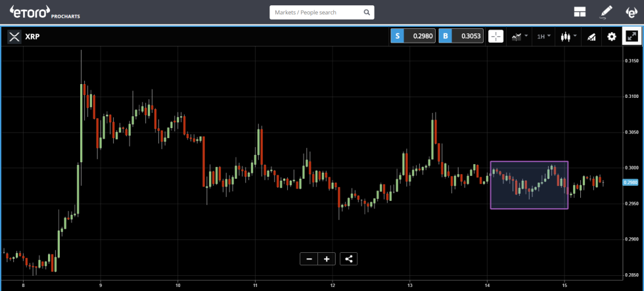This screenshot has width=644, height=291.
Task: Expand the compare instruments dropdown
Action: 519,36
